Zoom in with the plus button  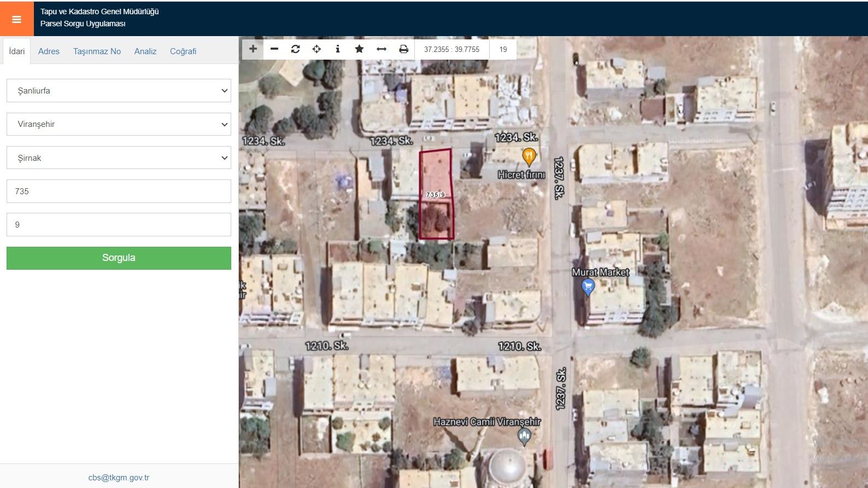pyautogui.click(x=253, y=49)
